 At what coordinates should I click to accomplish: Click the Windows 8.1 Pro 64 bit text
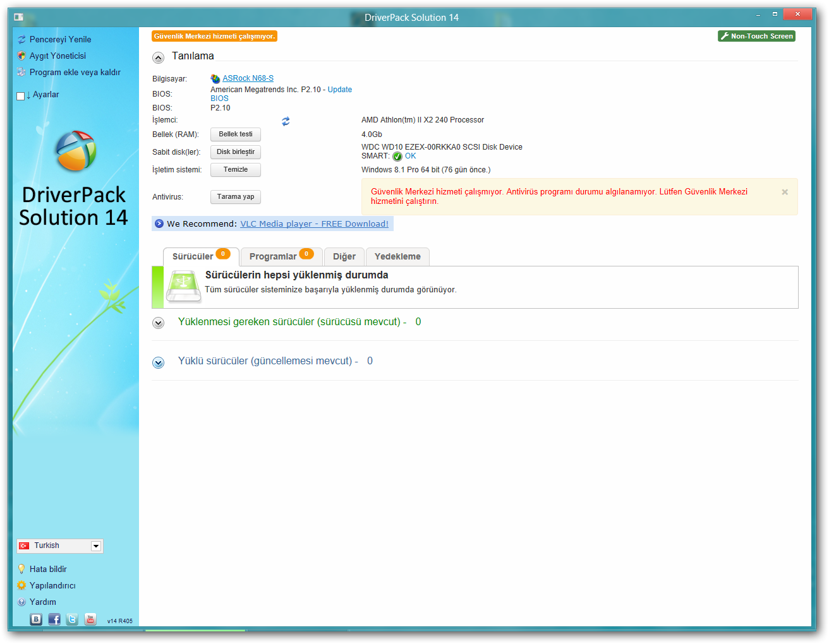click(x=426, y=170)
